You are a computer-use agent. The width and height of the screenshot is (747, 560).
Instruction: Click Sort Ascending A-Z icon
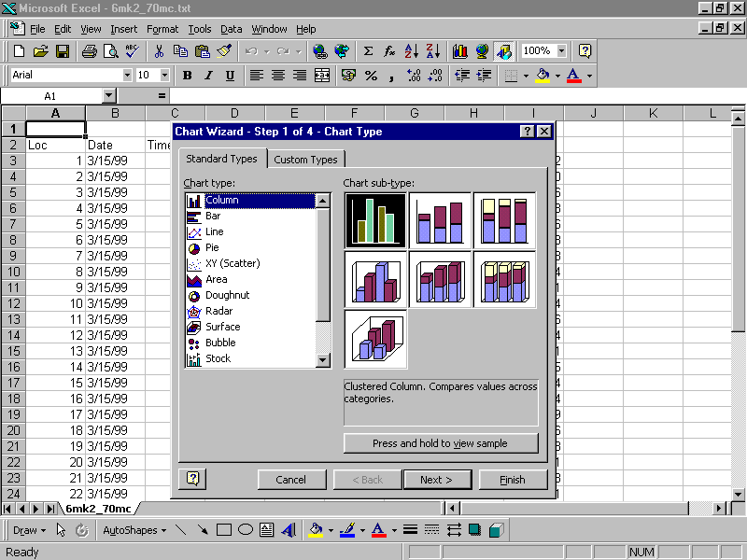coord(411,51)
